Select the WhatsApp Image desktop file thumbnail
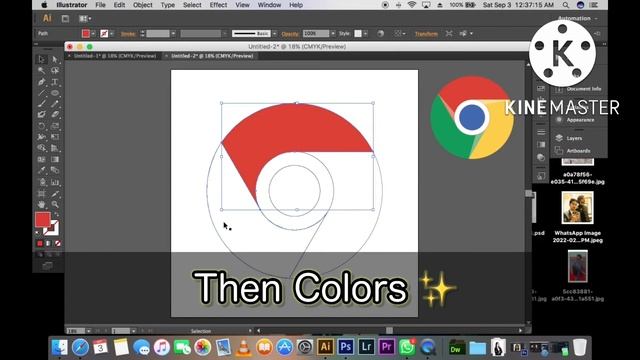The height and width of the screenshot is (360, 640). tap(577, 208)
